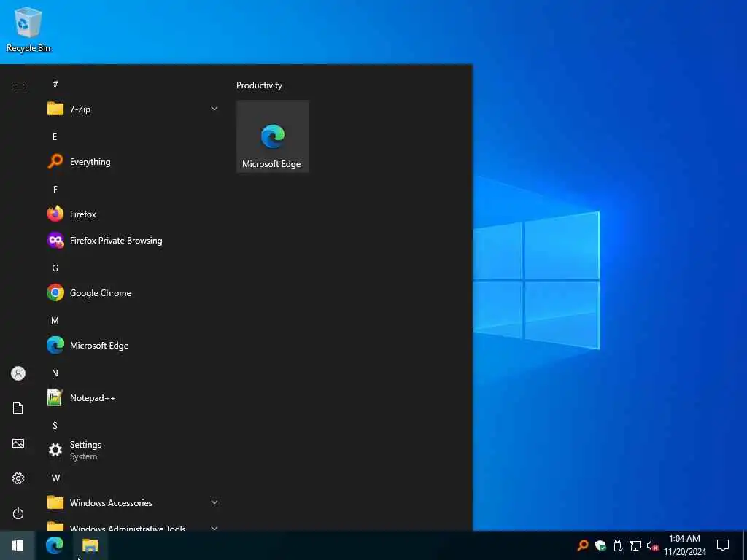Launch Notepad++ from the app list
Screen dimensions: 747x560
pyautogui.click(x=133, y=397)
